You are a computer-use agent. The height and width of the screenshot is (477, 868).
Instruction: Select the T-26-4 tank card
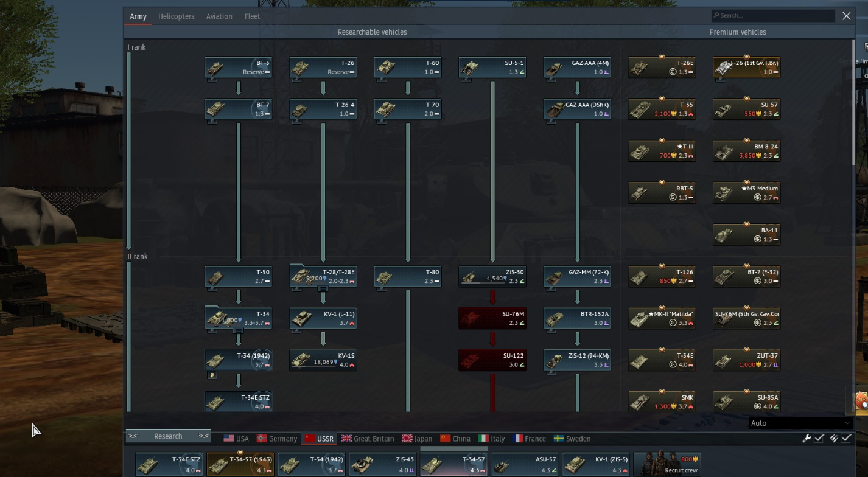(323, 110)
